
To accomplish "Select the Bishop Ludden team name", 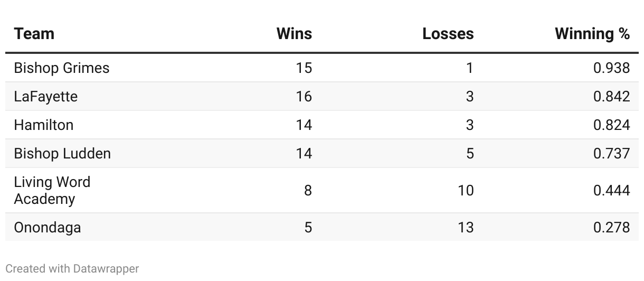I will coord(62,154).
